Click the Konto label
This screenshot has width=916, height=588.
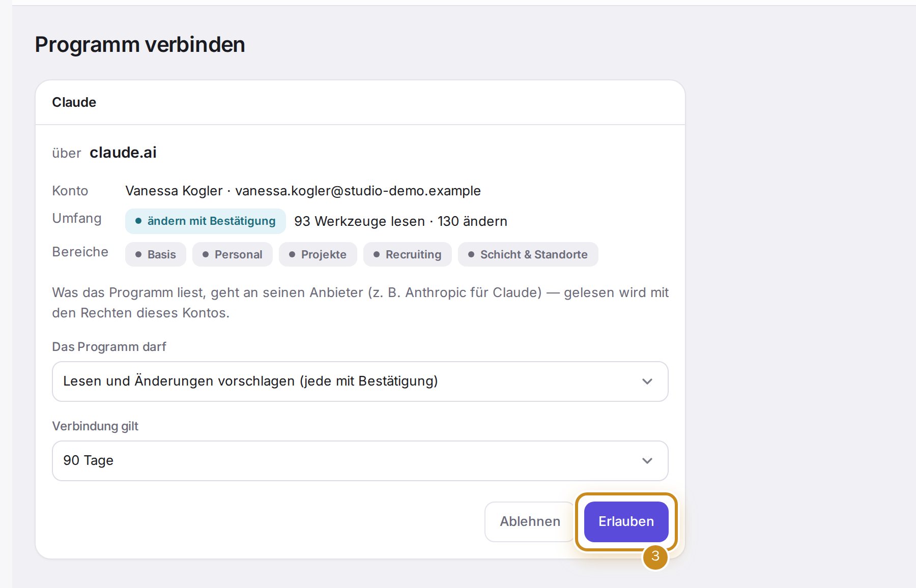coord(70,191)
